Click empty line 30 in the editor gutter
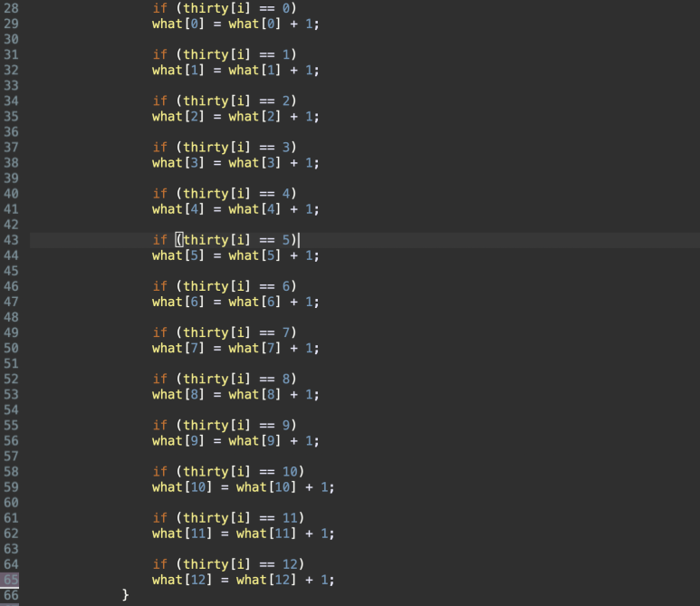The image size is (700, 606). [x=11, y=39]
